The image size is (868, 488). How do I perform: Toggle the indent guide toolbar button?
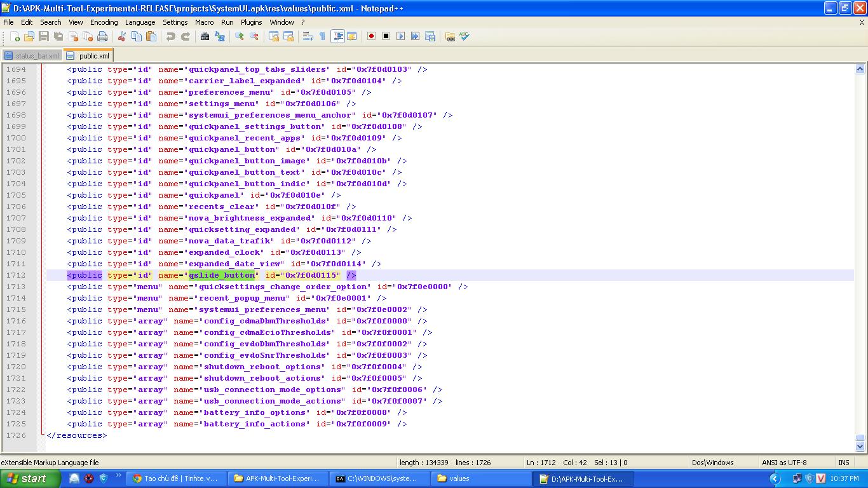(337, 37)
